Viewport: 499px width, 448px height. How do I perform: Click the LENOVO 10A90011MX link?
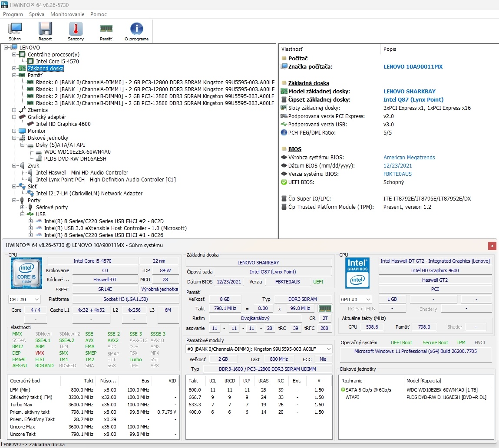point(413,66)
